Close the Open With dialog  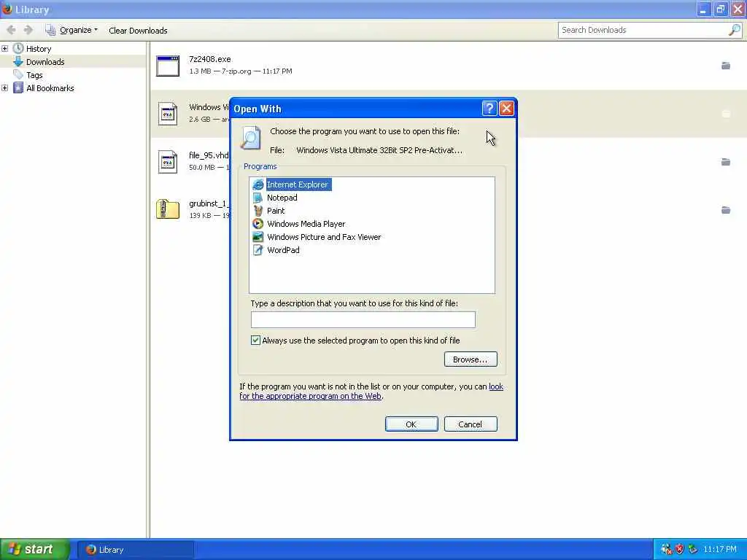click(x=506, y=109)
